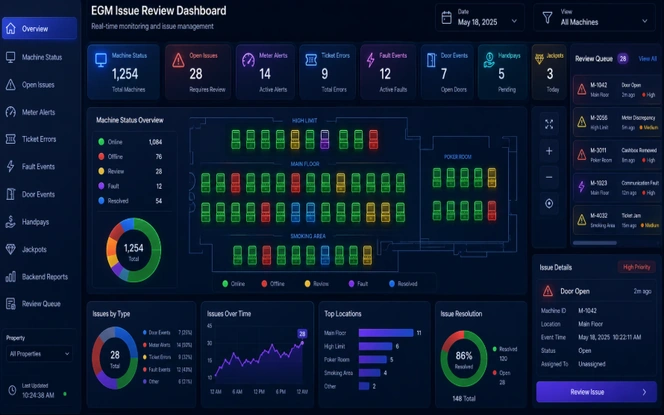664x415 pixels.
Task: Open the M-1023 Communication Fault queue item
Action: click(617, 187)
